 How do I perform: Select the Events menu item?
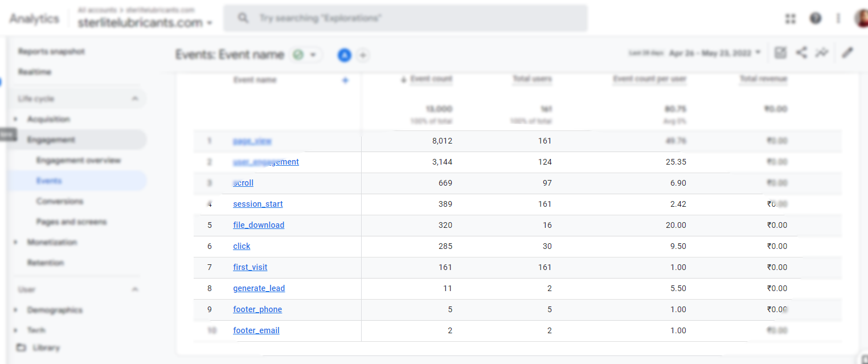pyautogui.click(x=49, y=181)
